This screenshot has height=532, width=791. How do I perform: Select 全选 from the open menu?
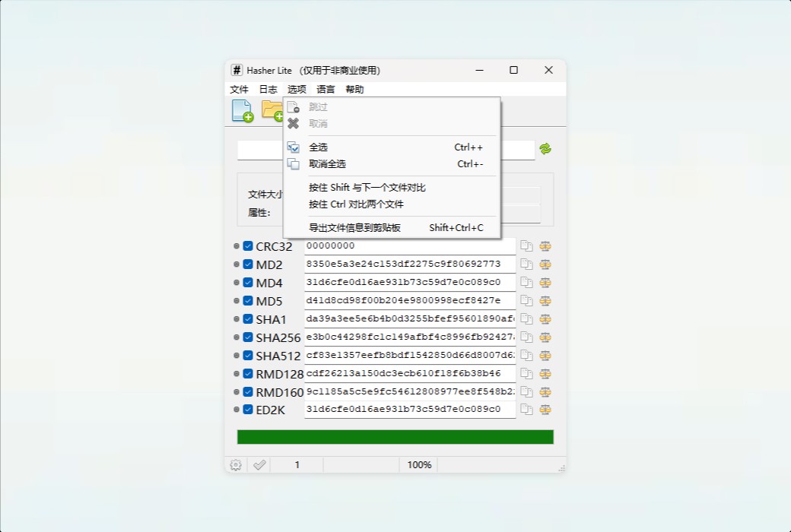click(319, 147)
